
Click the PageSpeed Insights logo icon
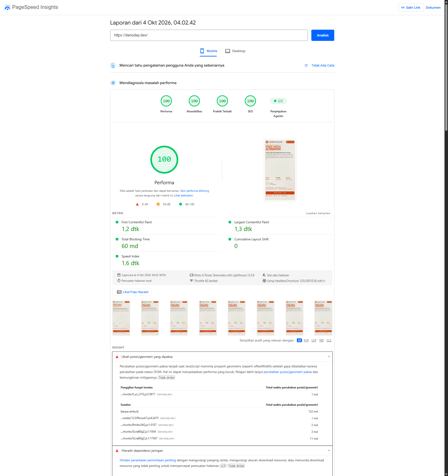click(x=7, y=7)
